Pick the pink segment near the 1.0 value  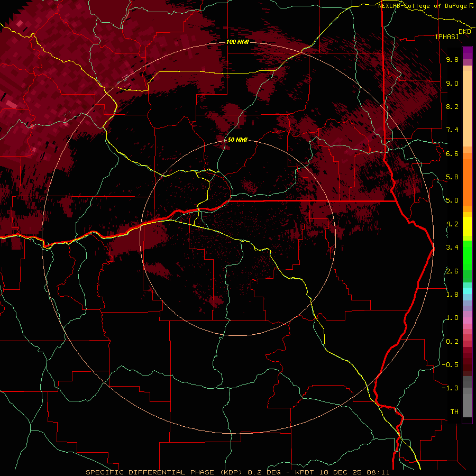click(467, 321)
